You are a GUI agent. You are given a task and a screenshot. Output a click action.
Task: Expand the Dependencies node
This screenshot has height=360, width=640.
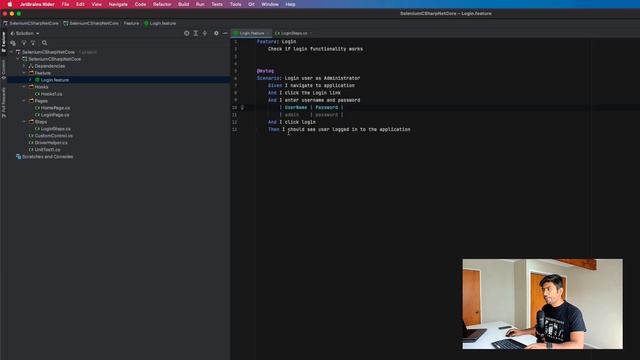point(24,66)
